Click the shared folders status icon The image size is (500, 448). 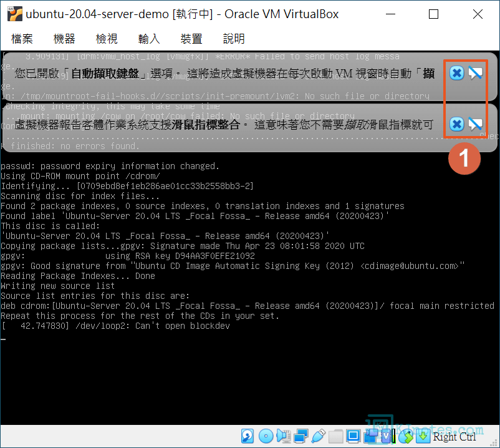tap(336, 436)
